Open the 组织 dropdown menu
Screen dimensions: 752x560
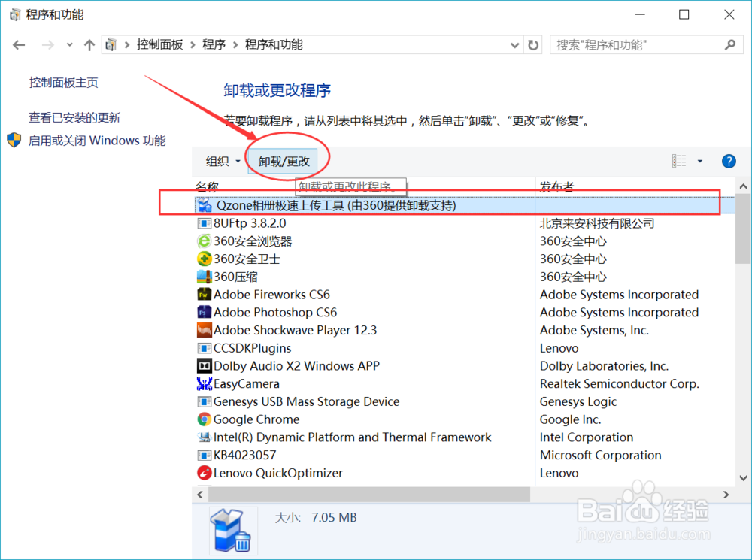tap(223, 161)
